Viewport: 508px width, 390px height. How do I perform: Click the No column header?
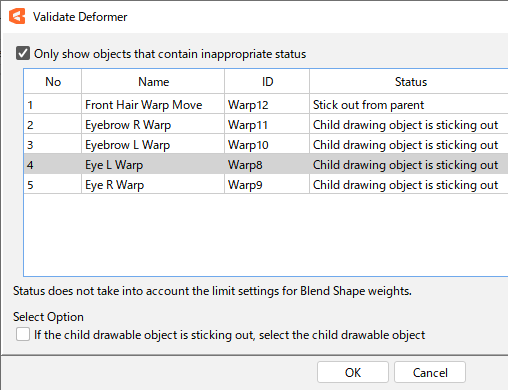pos(53,82)
